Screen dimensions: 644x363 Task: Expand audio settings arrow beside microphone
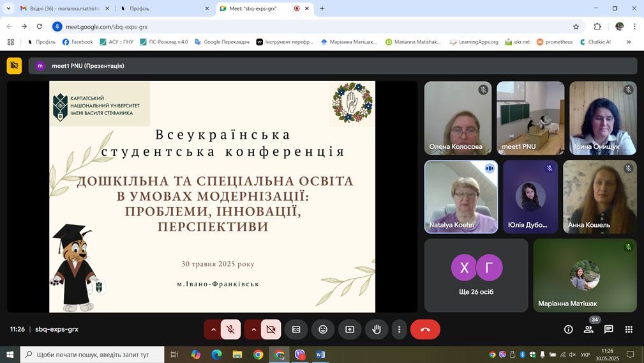213,329
